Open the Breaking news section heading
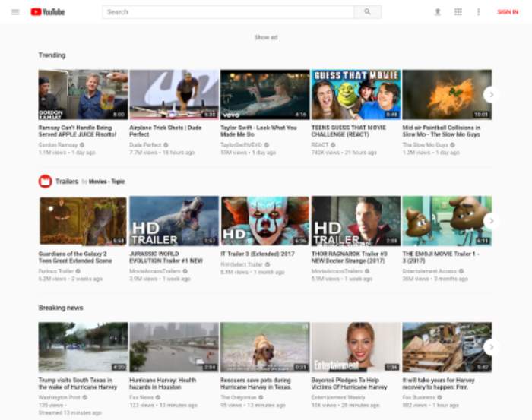Image resolution: width=532 pixels, height=420 pixels. click(x=61, y=308)
